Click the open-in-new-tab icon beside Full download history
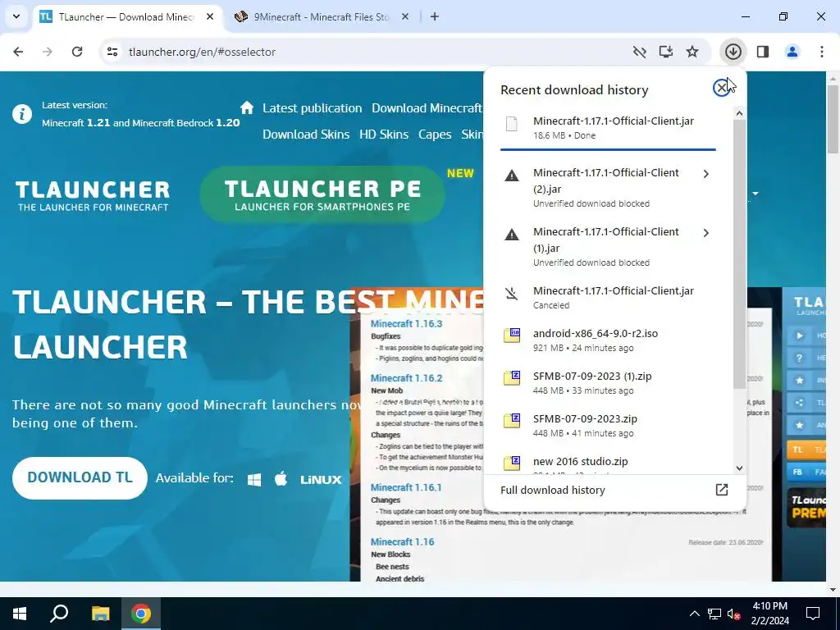Screen dimensions: 840x630 (722, 490)
